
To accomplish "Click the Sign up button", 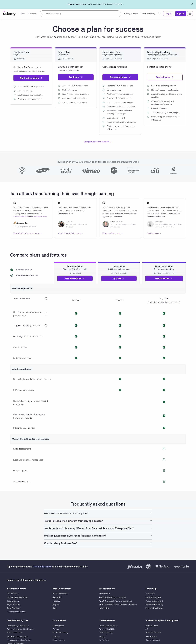I will coord(180,14).
